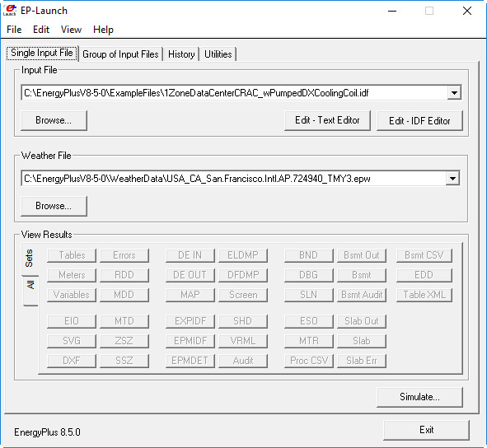This screenshot has height=448, width=487.
Task: Open the View menu
Action: click(71, 30)
